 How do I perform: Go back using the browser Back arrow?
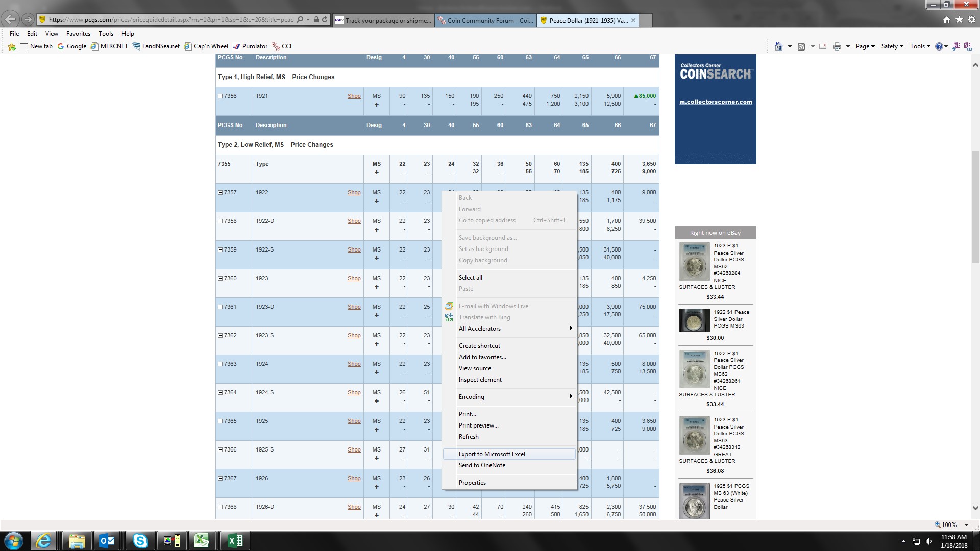pos(10,19)
